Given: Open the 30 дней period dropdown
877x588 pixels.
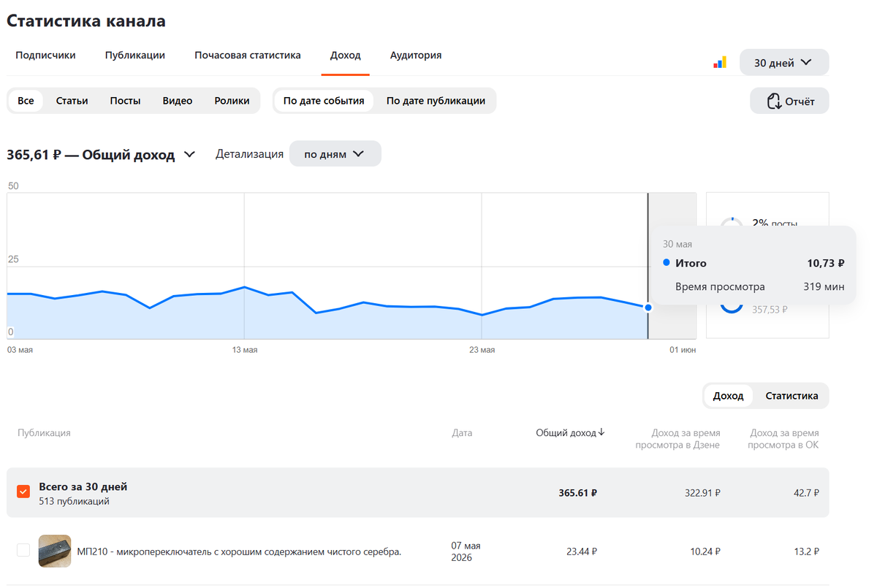Looking at the screenshot, I should point(784,63).
